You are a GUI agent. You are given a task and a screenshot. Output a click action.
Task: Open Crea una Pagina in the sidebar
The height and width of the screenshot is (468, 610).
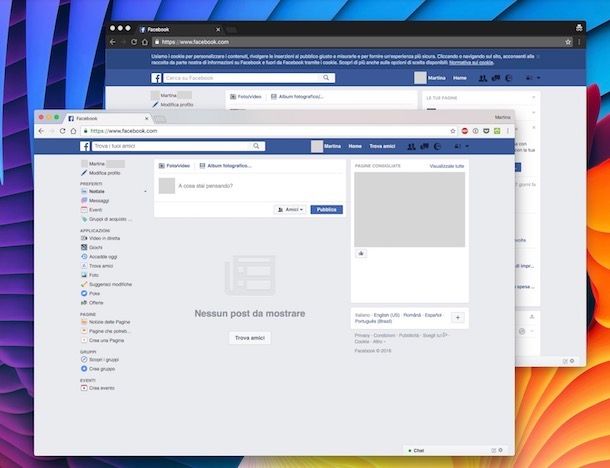pos(102,340)
